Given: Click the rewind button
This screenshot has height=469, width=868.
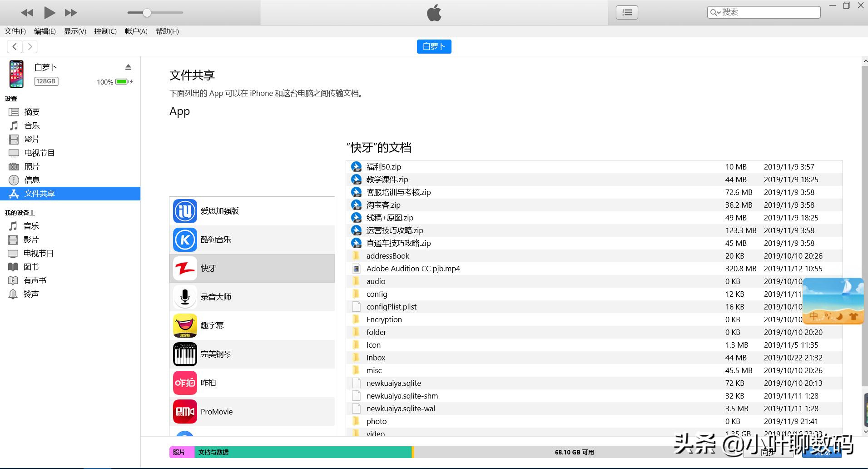Looking at the screenshot, I should point(27,13).
